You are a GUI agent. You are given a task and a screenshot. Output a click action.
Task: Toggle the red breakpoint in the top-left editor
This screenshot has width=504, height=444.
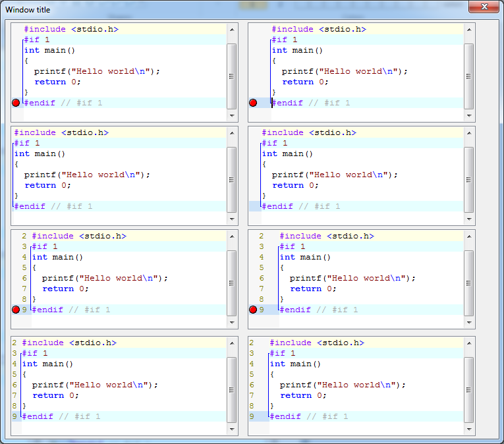click(16, 103)
